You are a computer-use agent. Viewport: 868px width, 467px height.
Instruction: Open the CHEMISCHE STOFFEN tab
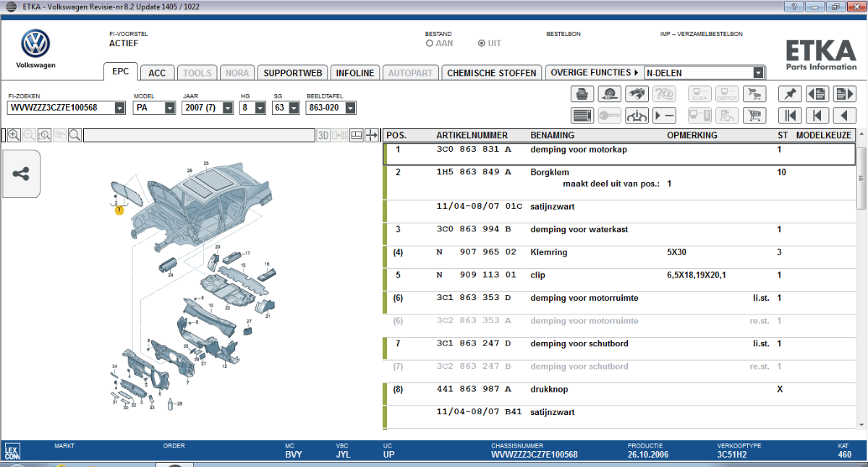[492, 73]
